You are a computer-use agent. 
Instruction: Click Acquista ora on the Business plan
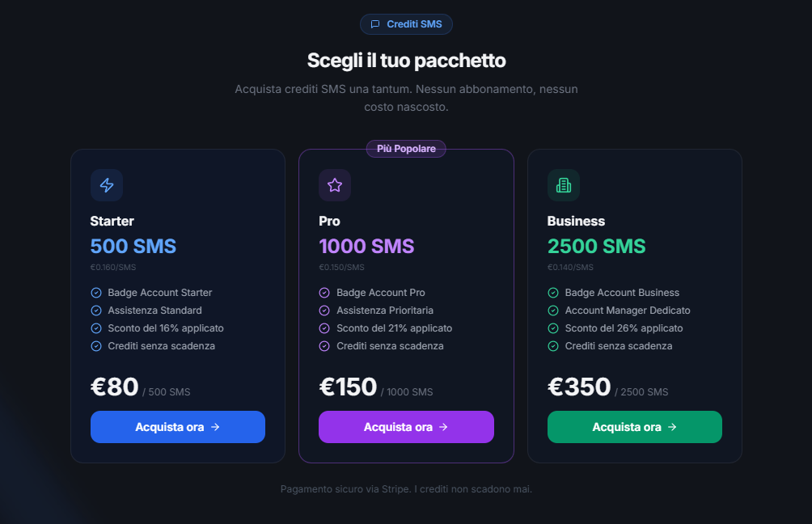(x=635, y=427)
